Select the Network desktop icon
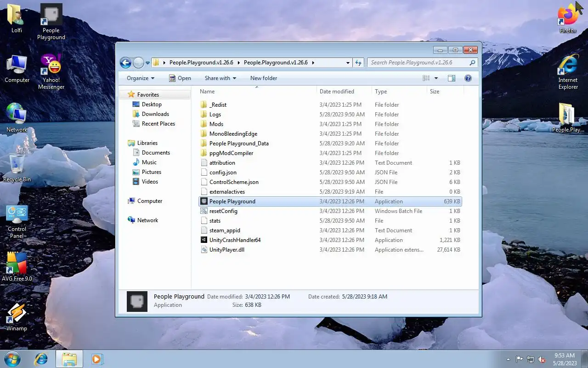Screen dimensions: 588x368 pyautogui.click(x=17, y=118)
